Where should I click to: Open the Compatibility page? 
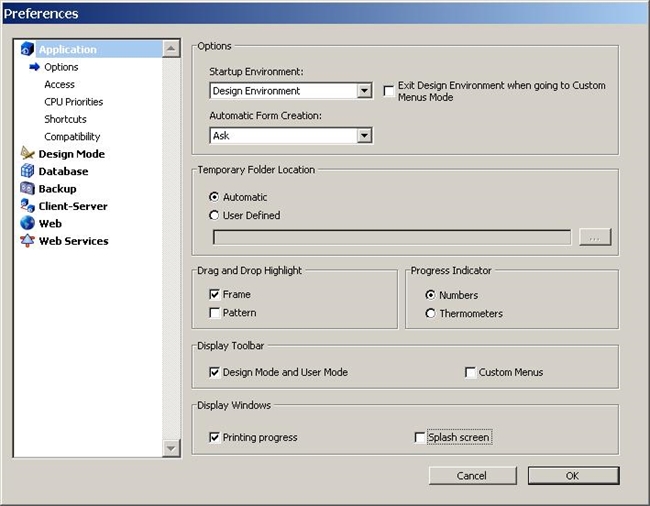coord(72,136)
